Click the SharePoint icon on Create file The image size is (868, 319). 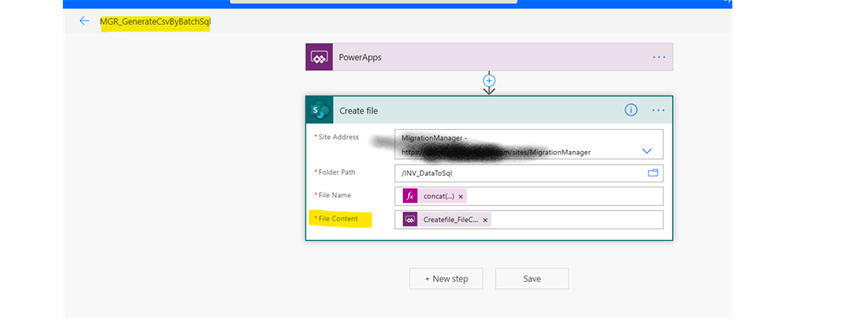pos(319,110)
